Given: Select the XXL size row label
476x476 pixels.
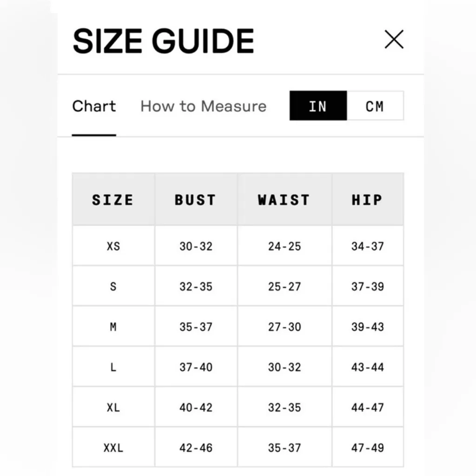Looking at the screenshot, I should pos(113,448).
